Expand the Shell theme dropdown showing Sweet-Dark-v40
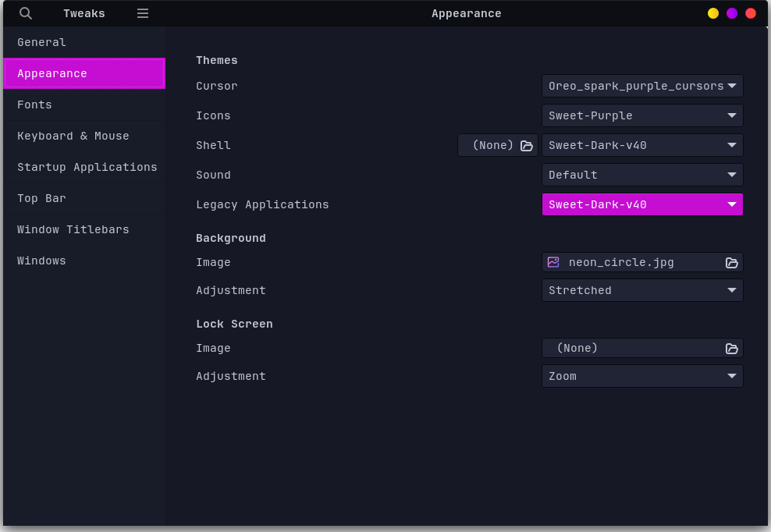 641,145
